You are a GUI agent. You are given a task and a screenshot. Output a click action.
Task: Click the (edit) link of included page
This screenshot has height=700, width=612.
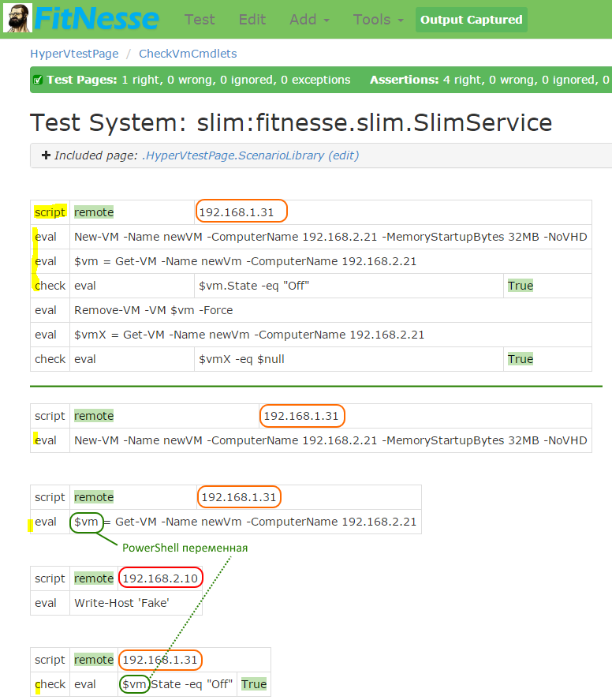coord(344,155)
